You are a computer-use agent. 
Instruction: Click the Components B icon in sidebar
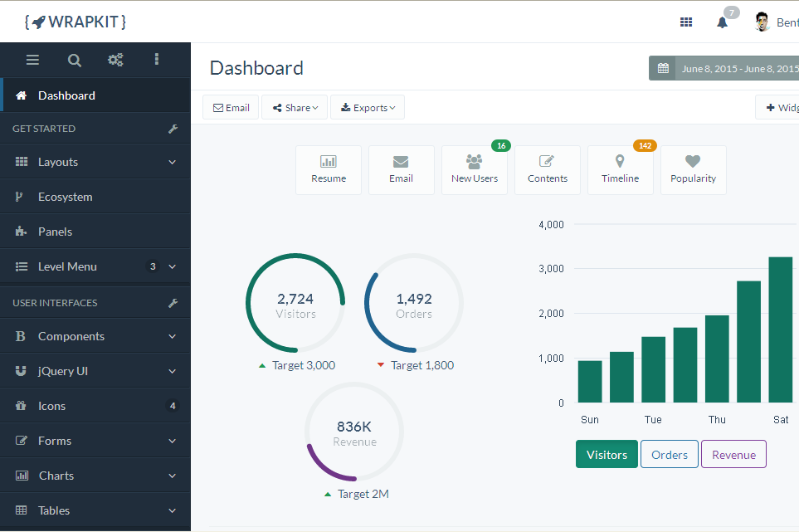pyautogui.click(x=21, y=336)
